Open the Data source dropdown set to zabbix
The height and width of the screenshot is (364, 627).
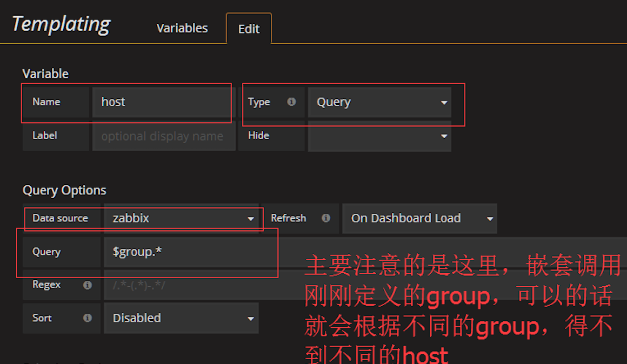click(x=181, y=218)
